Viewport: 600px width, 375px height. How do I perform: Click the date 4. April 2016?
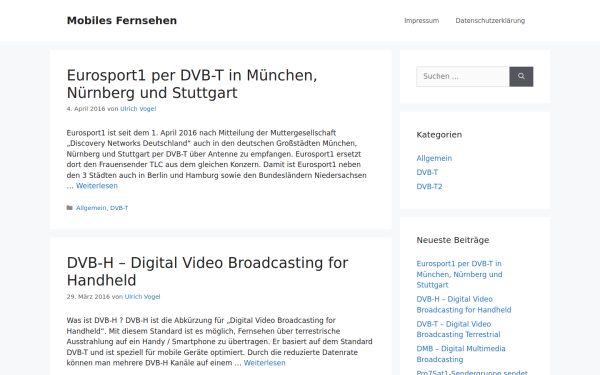pyautogui.click(x=86, y=109)
